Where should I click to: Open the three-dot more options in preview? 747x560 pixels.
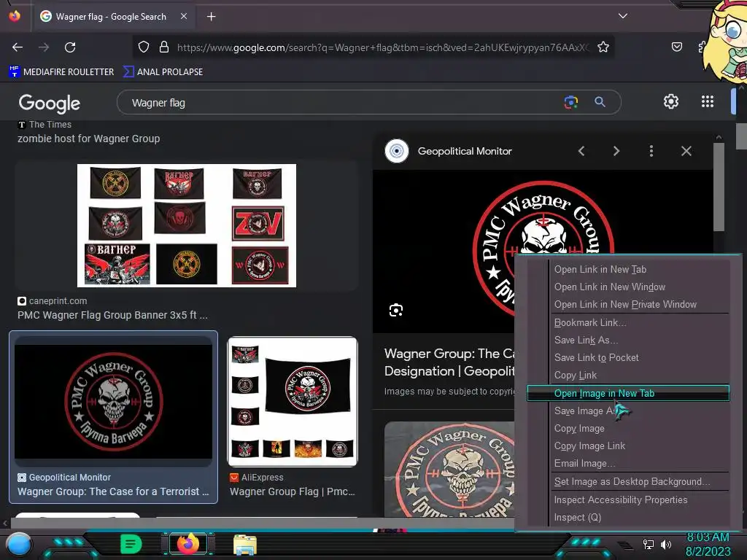point(651,151)
